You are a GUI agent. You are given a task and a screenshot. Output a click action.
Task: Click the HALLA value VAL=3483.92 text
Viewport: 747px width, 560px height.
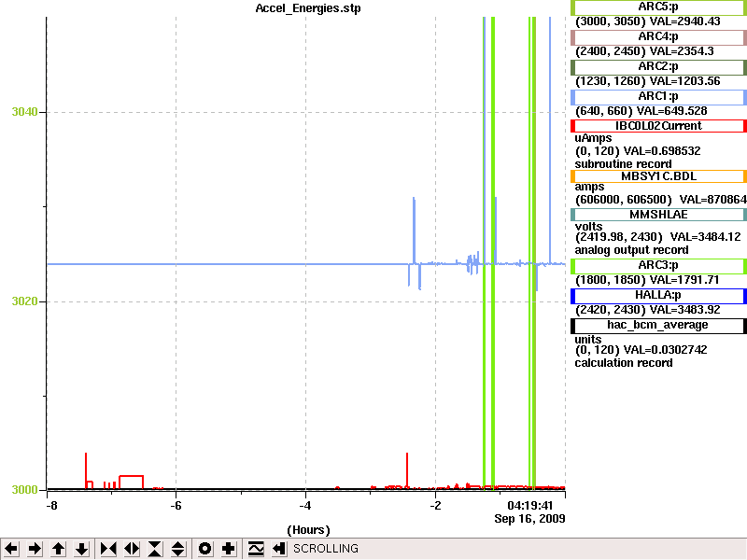click(x=685, y=310)
